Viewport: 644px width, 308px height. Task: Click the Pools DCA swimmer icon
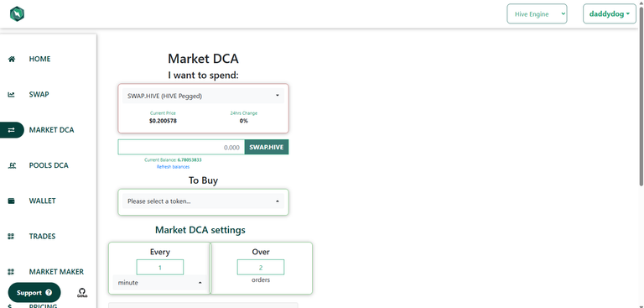click(12, 165)
